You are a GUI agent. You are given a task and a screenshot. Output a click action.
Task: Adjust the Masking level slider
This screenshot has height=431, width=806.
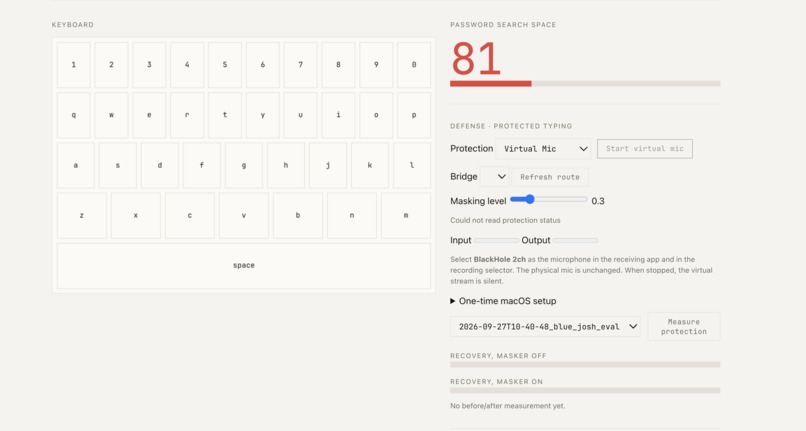click(x=548, y=200)
